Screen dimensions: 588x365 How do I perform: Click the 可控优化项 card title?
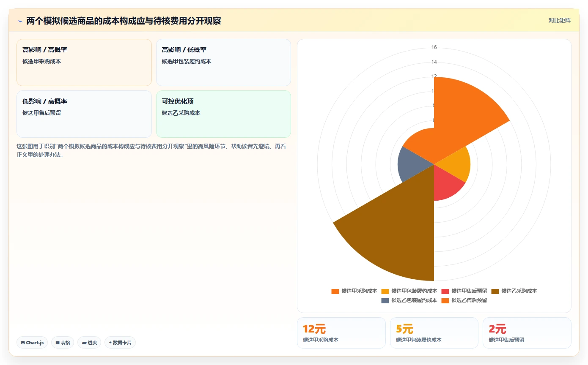pos(178,101)
